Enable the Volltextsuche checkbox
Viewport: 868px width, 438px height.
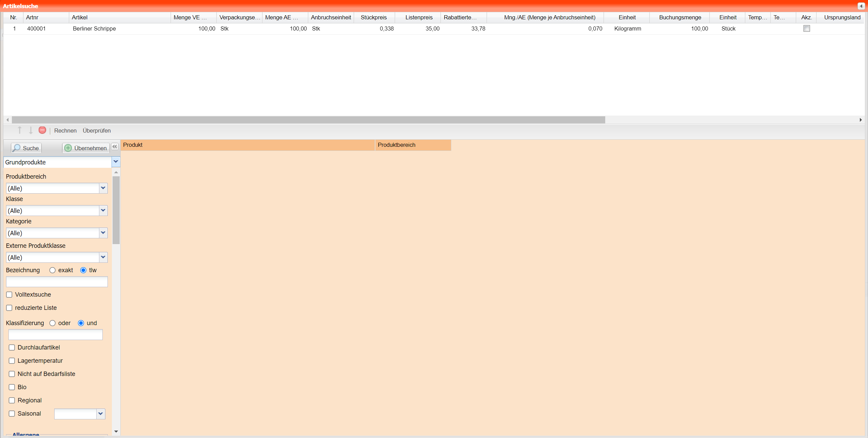(9, 295)
